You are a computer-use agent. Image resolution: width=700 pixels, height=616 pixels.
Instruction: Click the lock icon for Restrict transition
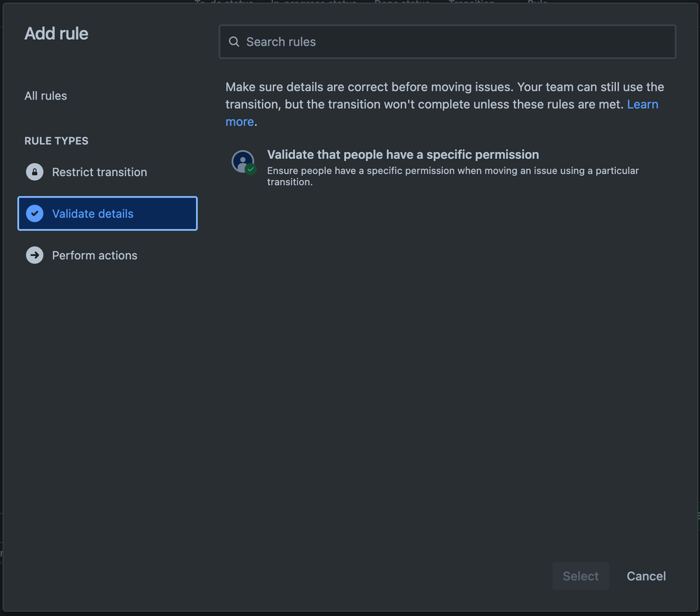point(34,172)
